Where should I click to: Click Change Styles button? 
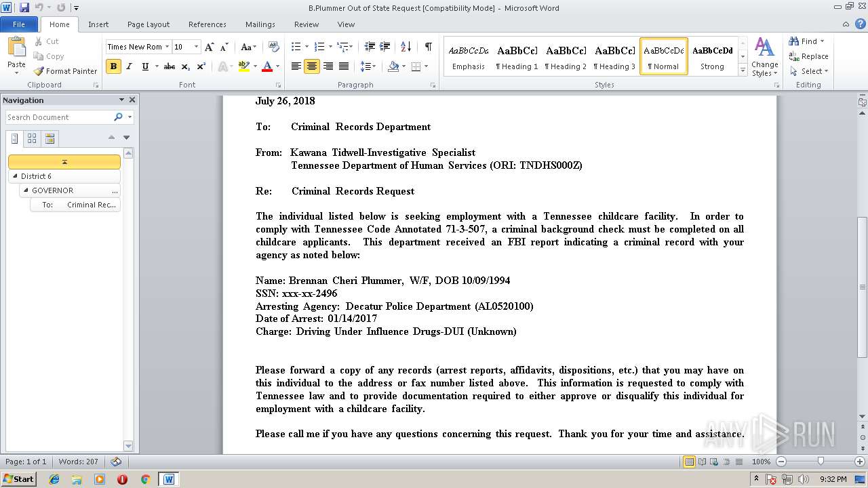tap(764, 58)
